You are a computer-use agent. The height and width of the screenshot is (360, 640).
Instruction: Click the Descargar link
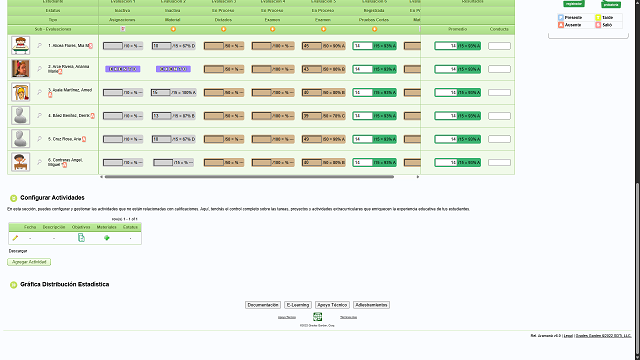point(18,251)
